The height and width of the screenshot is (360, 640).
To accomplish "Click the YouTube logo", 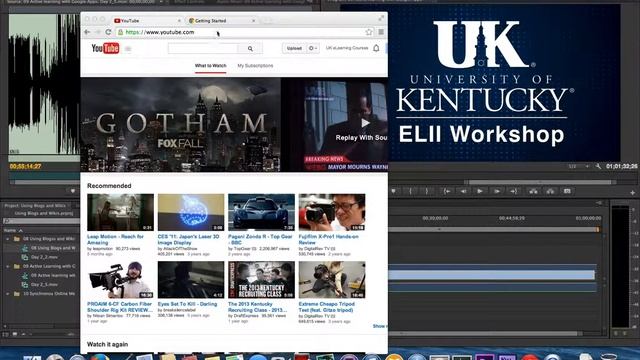I will click(x=105, y=48).
